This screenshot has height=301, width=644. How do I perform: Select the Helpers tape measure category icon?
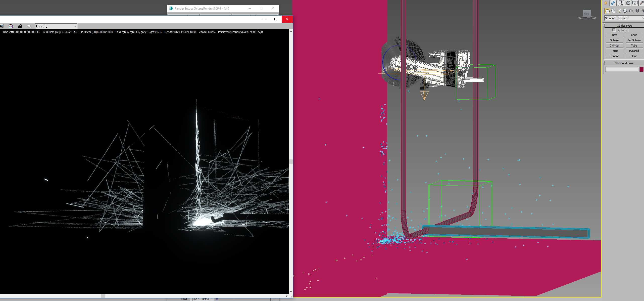point(631,11)
